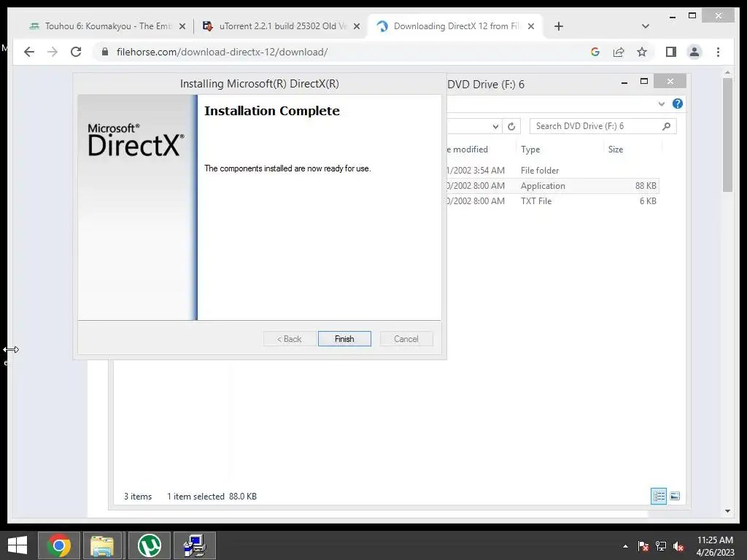Click scrollbar down arrow in browser
The image size is (747, 560).
point(727,511)
